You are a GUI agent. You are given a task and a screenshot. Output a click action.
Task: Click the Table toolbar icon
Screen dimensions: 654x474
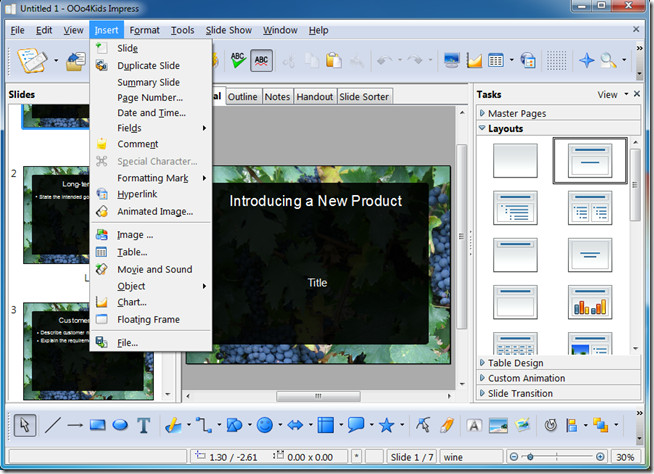click(x=496, y=61)
